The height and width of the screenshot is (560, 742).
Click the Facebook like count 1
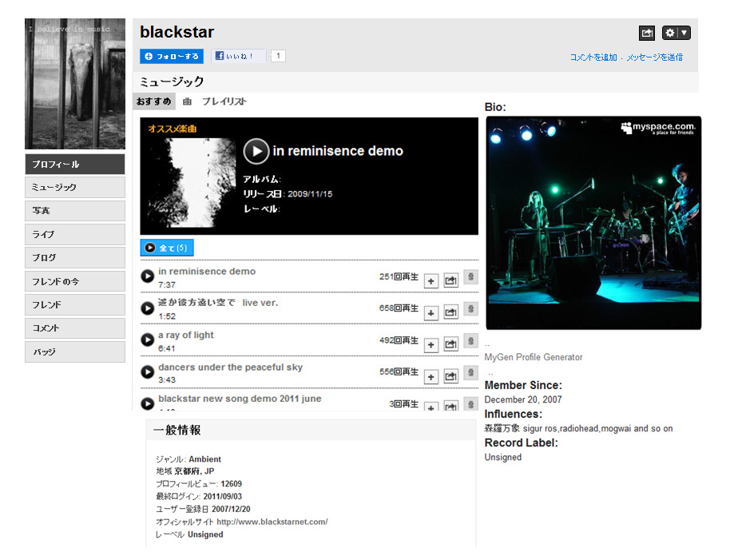point(278,56)
